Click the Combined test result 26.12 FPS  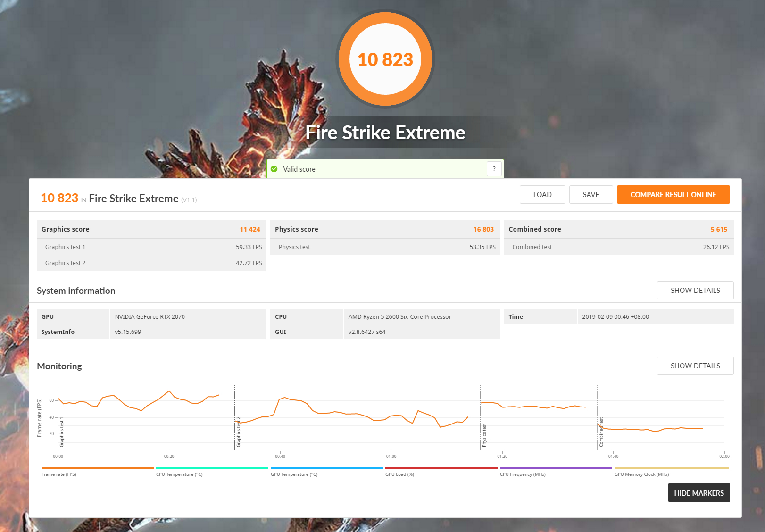tap(716, 247)
